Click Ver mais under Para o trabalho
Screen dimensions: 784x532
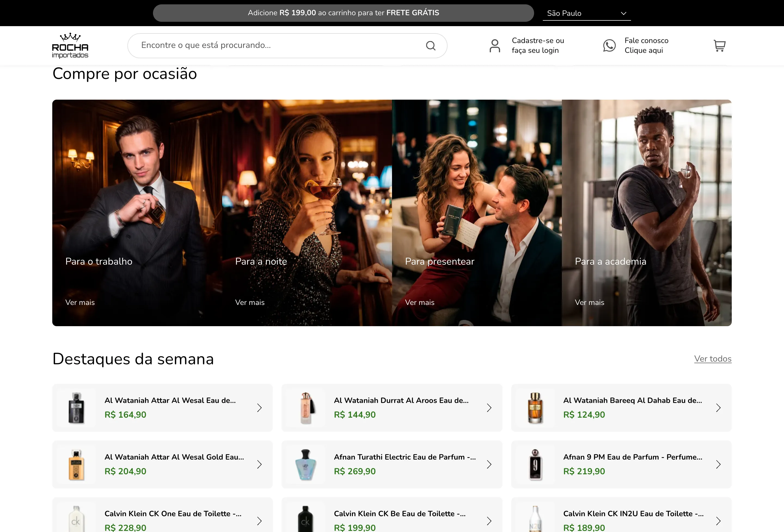pyautogui.click(x=80, y=302)
